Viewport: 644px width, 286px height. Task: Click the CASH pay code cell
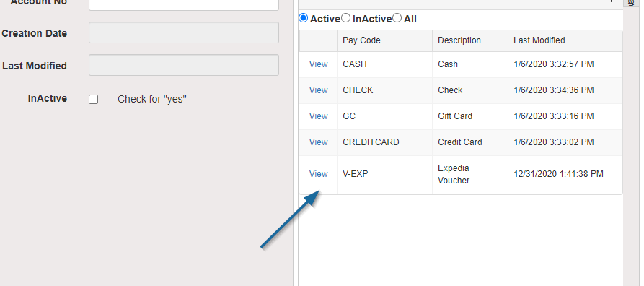[384, 64]
